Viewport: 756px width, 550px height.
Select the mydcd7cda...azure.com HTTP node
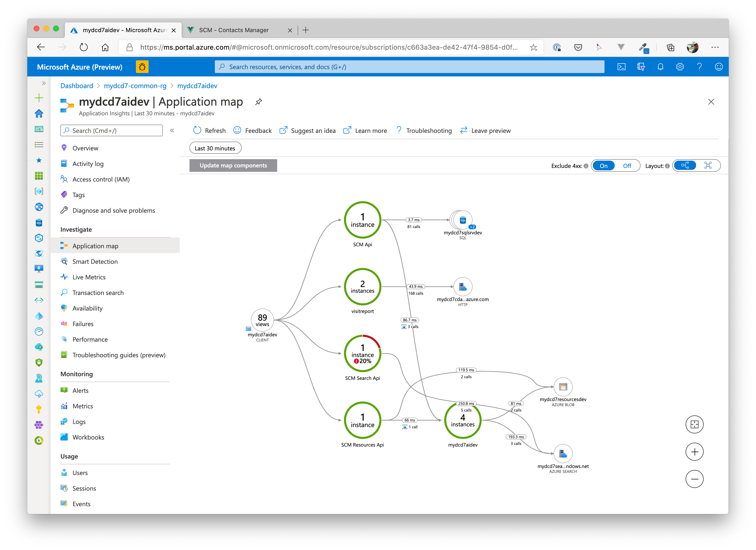(x=463, y=286)
